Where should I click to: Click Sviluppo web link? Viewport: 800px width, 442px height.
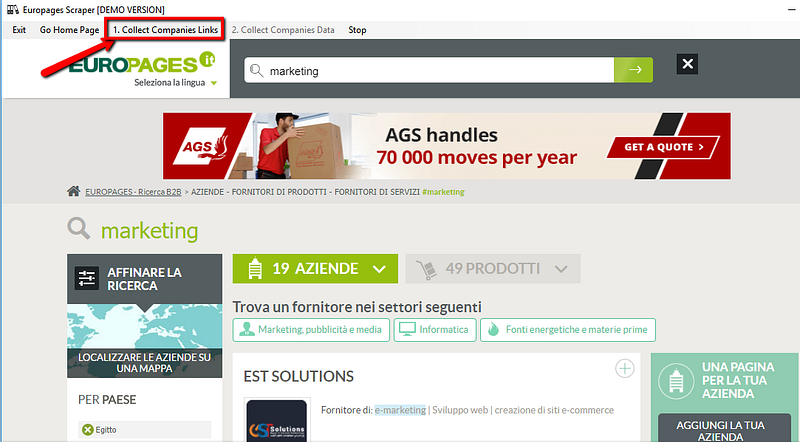(x=460, y=410)
